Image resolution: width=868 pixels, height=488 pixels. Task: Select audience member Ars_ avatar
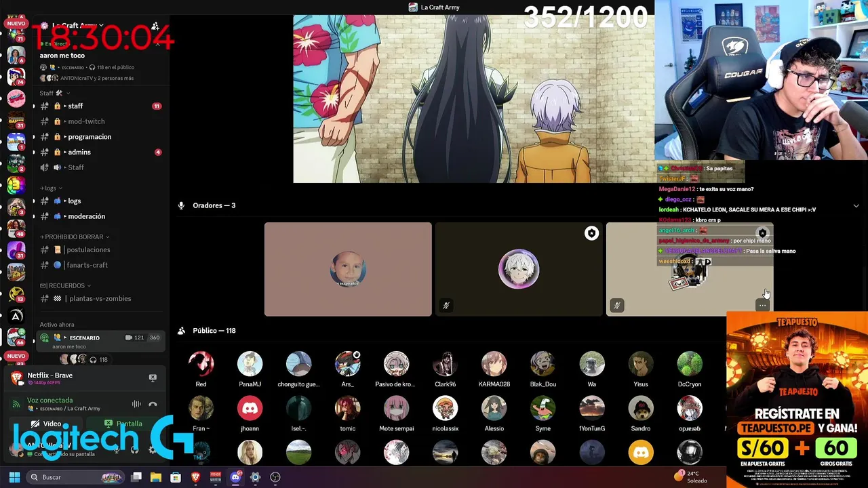coord(347,364)
